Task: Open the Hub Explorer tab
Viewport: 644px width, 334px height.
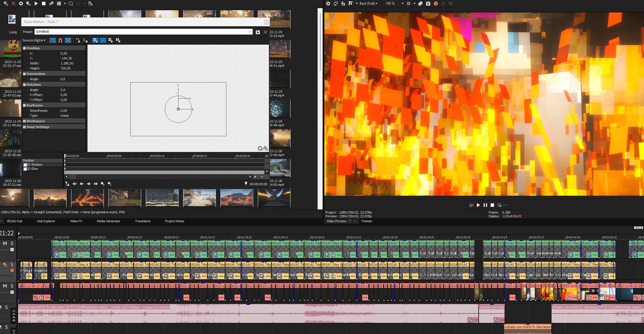Action: point(46,221)
